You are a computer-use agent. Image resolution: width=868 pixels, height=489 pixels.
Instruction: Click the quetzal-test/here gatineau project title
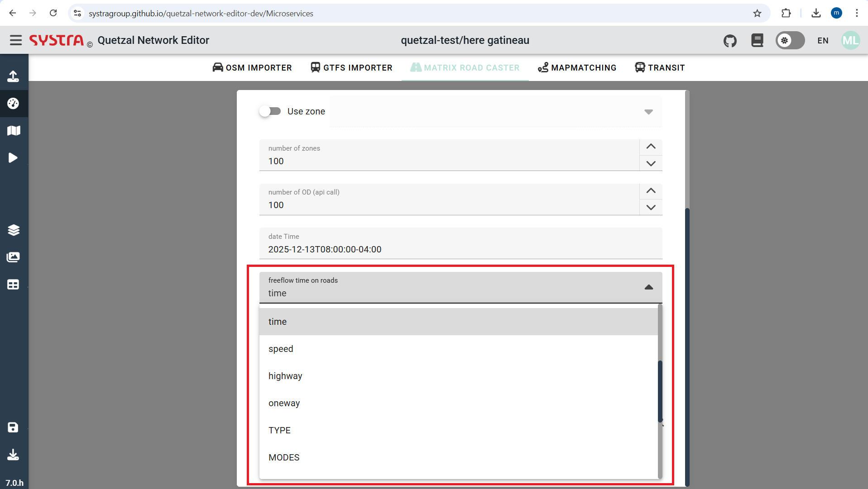465,40
